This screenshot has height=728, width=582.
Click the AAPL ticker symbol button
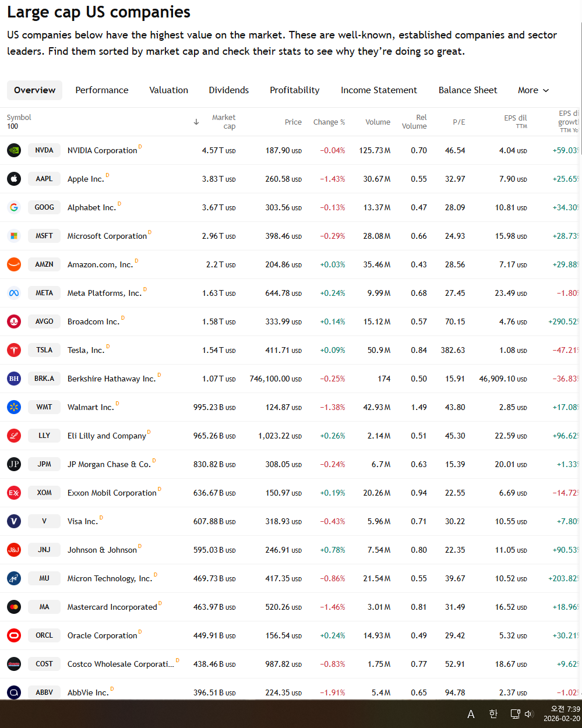(44, 179)
